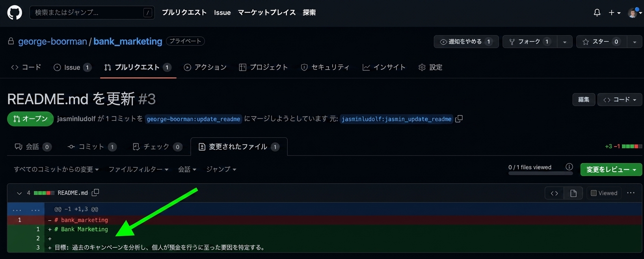Image resolution: width=644 pixels, height=259 pixels.
Task: Show rich diff with document icon
Action: [x=573, y=193]
